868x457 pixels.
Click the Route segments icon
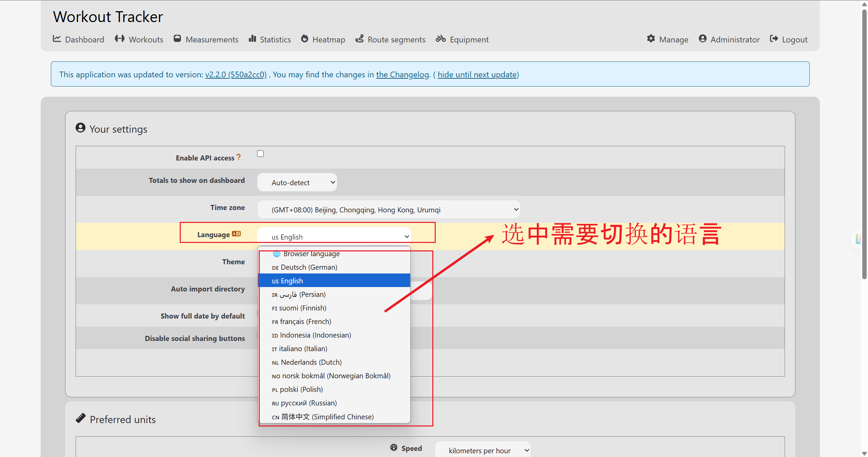[x=359, y=39]
